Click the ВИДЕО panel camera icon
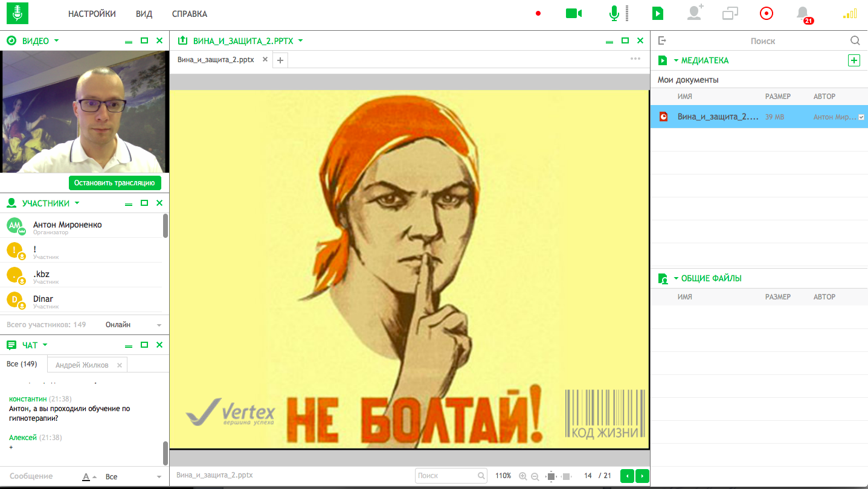 click(11, 40)
